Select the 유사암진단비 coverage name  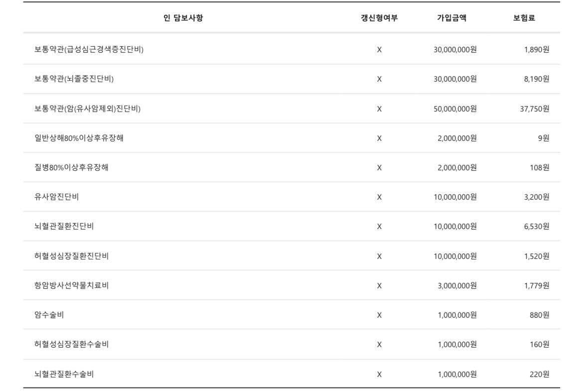click(x=56, y=197)
